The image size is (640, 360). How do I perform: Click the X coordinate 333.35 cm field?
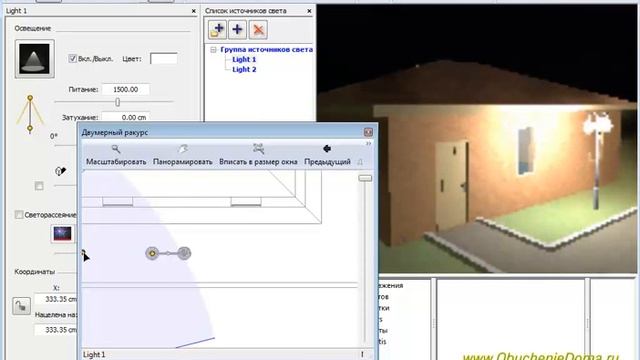pyautogui.click(x=56, y=299)
